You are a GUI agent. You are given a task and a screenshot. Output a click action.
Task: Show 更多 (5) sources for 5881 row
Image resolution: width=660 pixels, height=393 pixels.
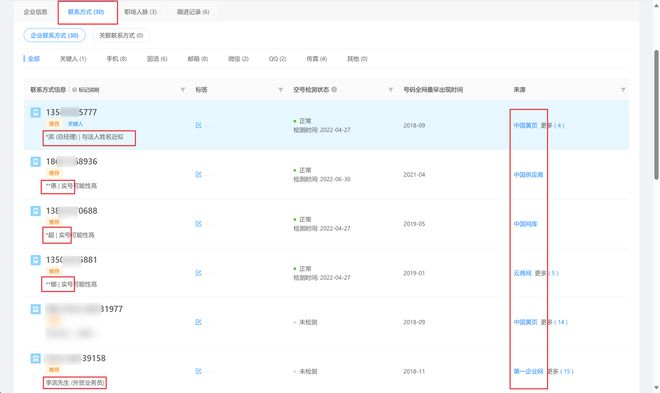pyautogui.click(x=546, y=273)
